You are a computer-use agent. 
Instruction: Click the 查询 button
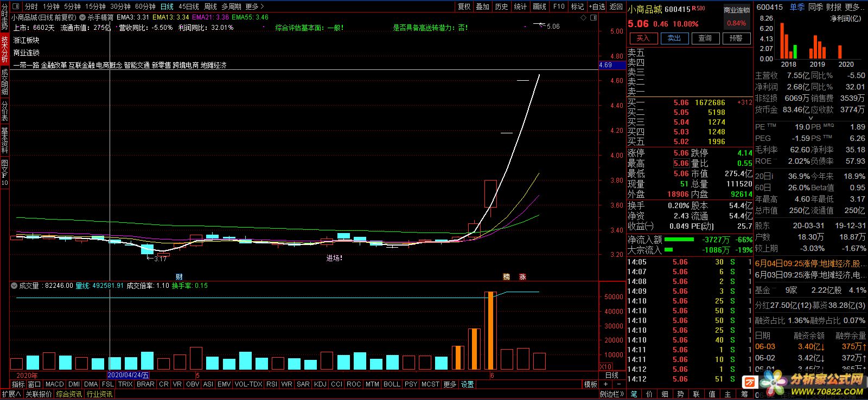click(705, 38)
